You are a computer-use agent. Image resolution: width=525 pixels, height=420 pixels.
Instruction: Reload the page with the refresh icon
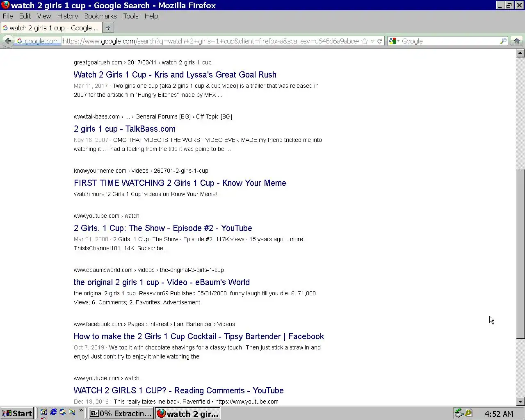(380, 41)
